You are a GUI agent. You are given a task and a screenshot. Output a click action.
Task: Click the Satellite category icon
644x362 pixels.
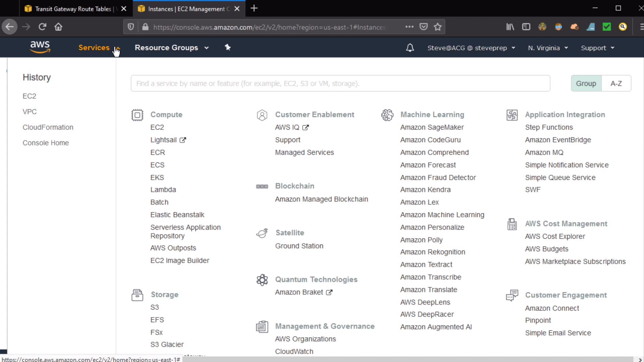click(x=262, y=233)
